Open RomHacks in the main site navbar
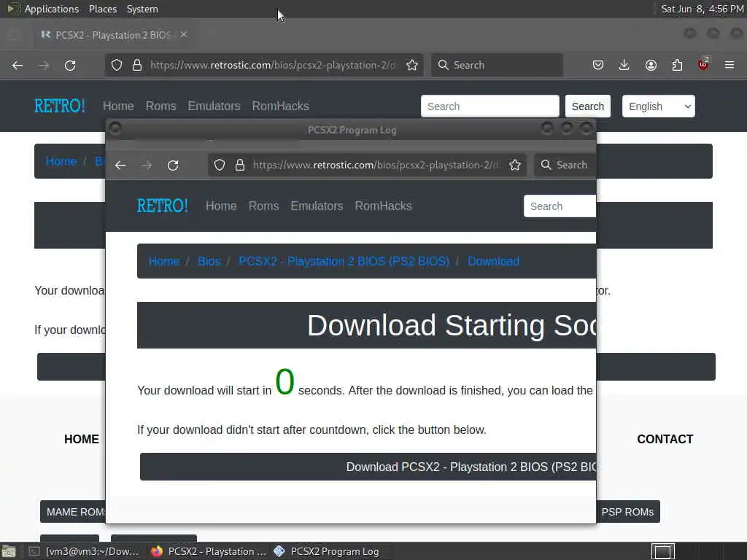747x560 pixels. tap(281, 106)
